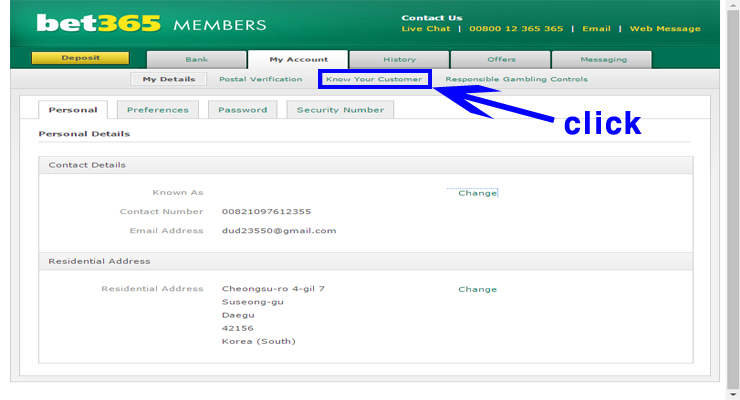Click contact number 00821097612355
Image resolution: width=740 pixels, height=400 pixels.
pos(266,211)
